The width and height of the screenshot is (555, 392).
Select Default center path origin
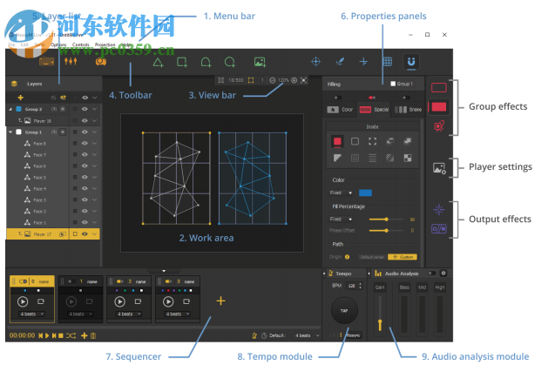point(372,257)
